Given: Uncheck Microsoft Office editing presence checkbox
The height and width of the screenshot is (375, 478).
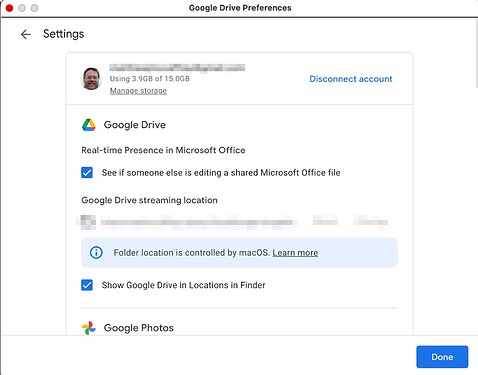Looking at the screenshot, I should (87, 173).
